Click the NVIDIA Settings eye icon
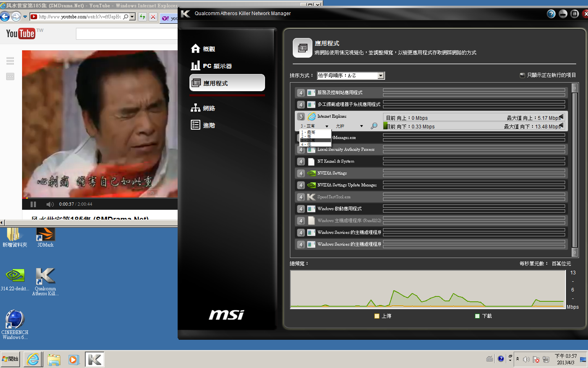This screenshot has width=588, height=368. (x=311, y=173)
